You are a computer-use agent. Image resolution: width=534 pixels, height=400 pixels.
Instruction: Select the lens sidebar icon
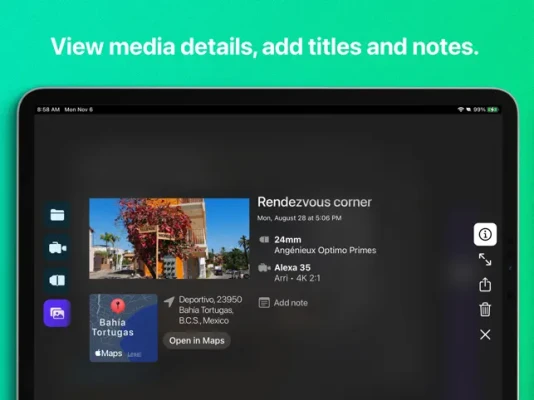point(57,280)
